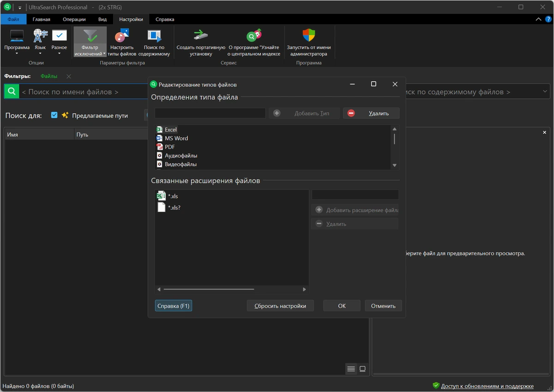Collapse the ribbon with the chevron

click(x=538, y=19)
